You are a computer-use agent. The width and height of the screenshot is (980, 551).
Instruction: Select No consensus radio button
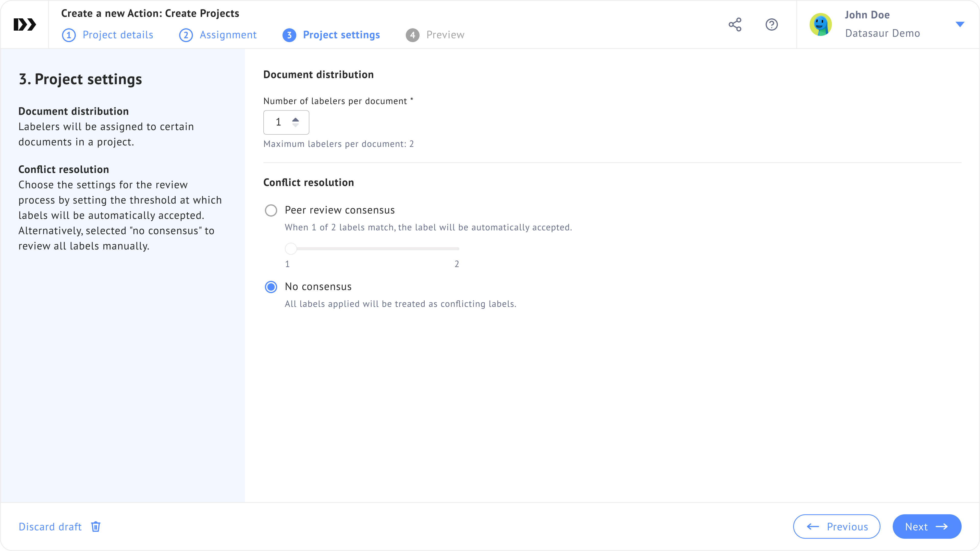click(271, 287)
